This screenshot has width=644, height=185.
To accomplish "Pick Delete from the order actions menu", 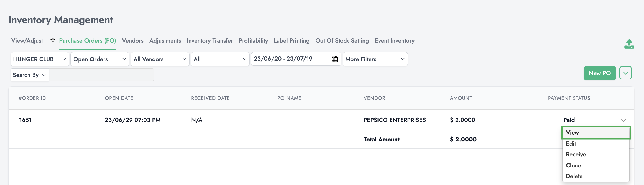I will (574, 176).
